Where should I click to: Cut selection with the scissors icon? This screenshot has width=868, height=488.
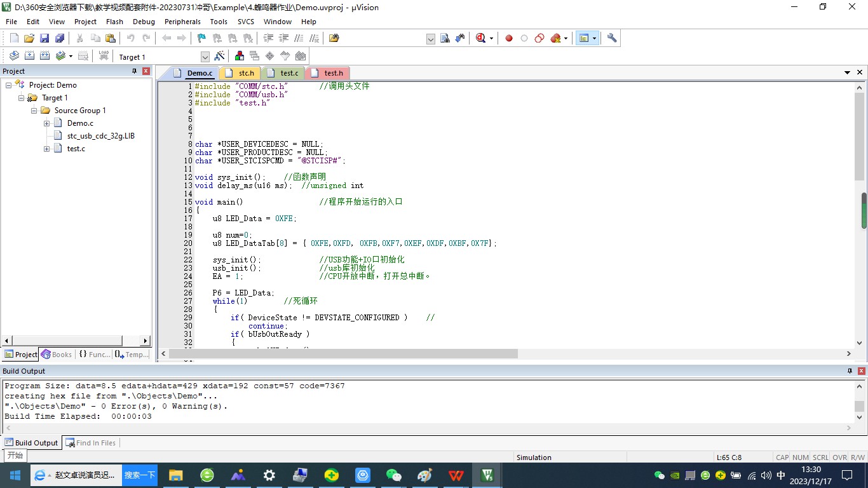80,38
